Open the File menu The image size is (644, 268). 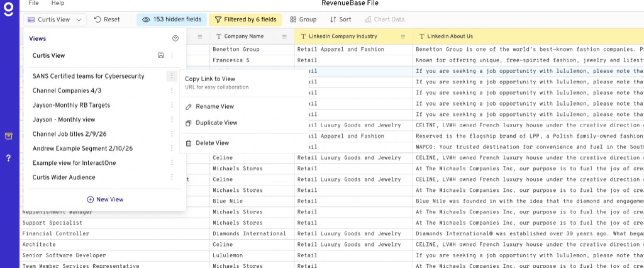click(x=34, y=3)
